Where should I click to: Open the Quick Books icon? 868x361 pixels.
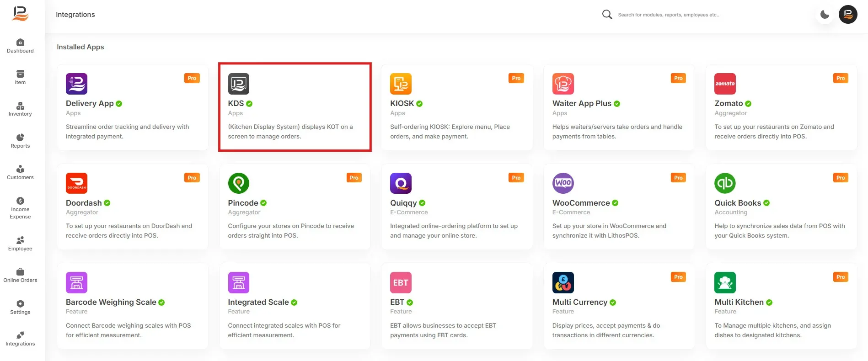pyautogui.click(x=725, y=183)
